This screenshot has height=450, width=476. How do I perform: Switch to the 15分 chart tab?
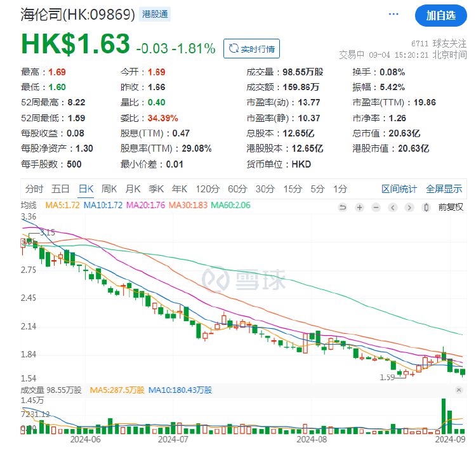(293, 189)
